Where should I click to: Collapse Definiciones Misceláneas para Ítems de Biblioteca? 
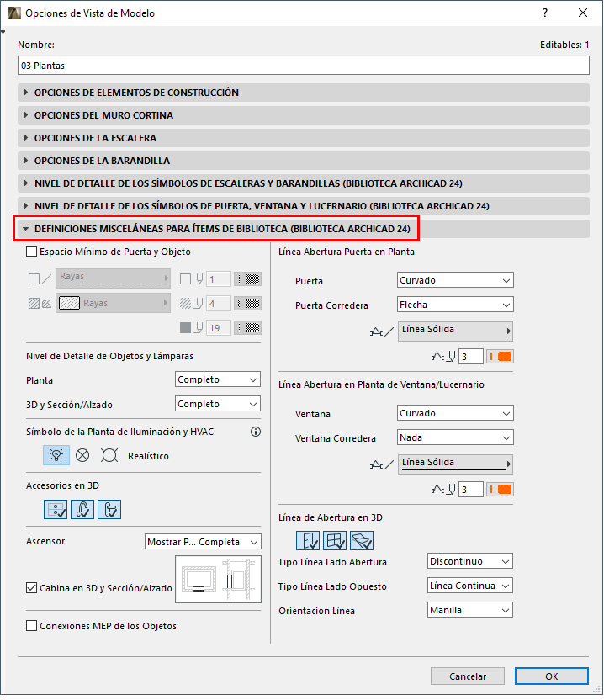tap(304, 229)
